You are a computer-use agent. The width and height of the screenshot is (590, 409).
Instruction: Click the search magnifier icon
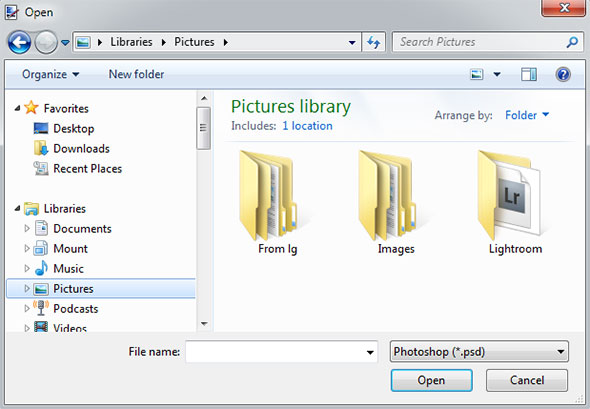[572, 42]
